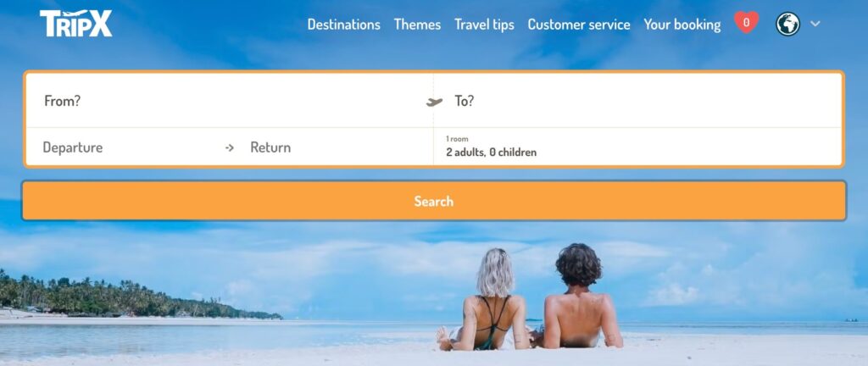The height and width of the screenshot is (366, 868).
Task: Click the airplane icon between fields
Action: click(434, 102)
